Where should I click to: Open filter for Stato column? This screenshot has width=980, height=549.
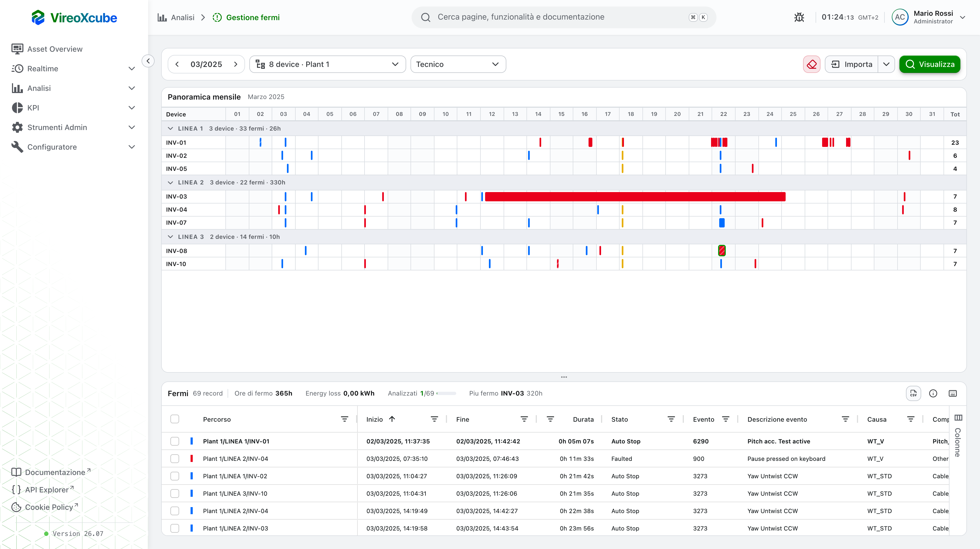coord(671,419)
